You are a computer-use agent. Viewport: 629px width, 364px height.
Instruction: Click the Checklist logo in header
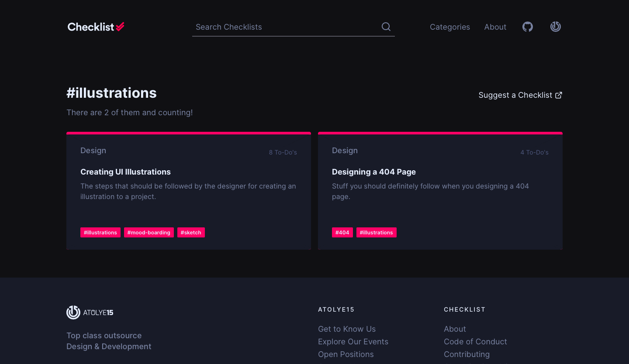tap(96, 27)
